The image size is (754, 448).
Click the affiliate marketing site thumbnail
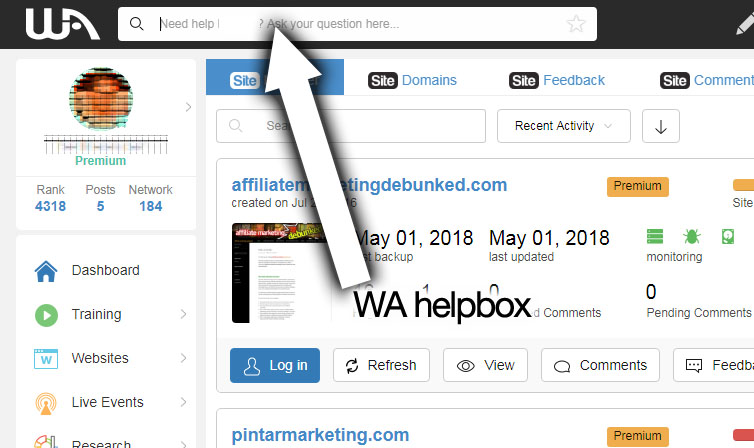[279, 273]
